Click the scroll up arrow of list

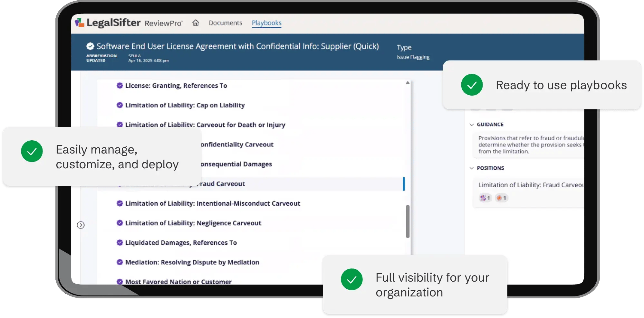click(408, 83)
